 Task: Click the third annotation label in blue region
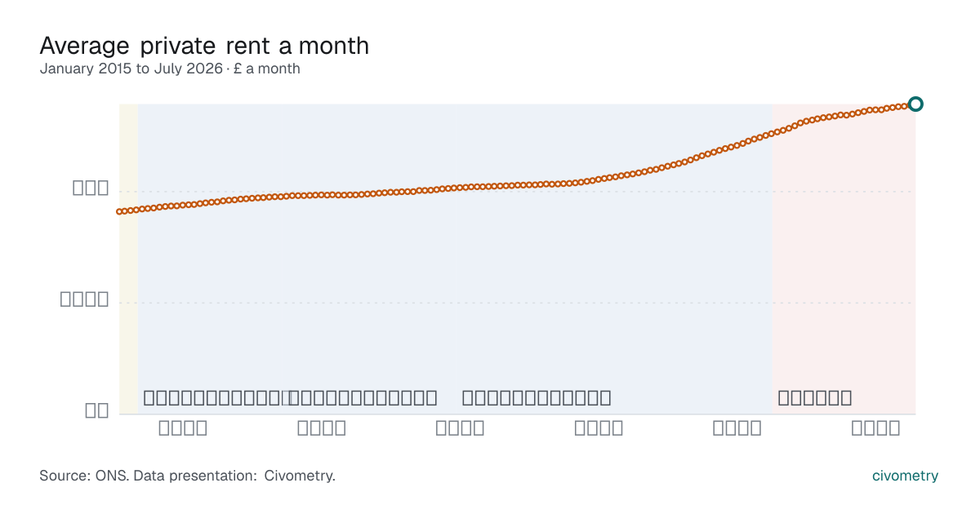[x=537, y=398]
